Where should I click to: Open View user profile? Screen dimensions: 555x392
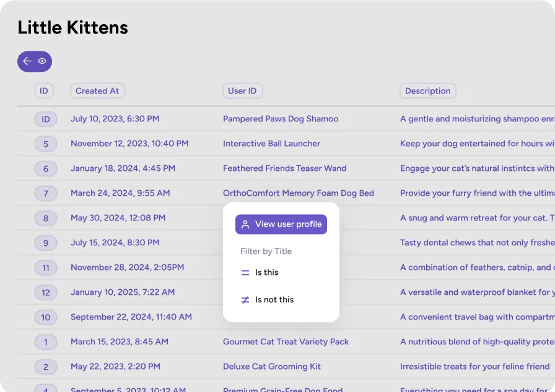coord(281,224)
